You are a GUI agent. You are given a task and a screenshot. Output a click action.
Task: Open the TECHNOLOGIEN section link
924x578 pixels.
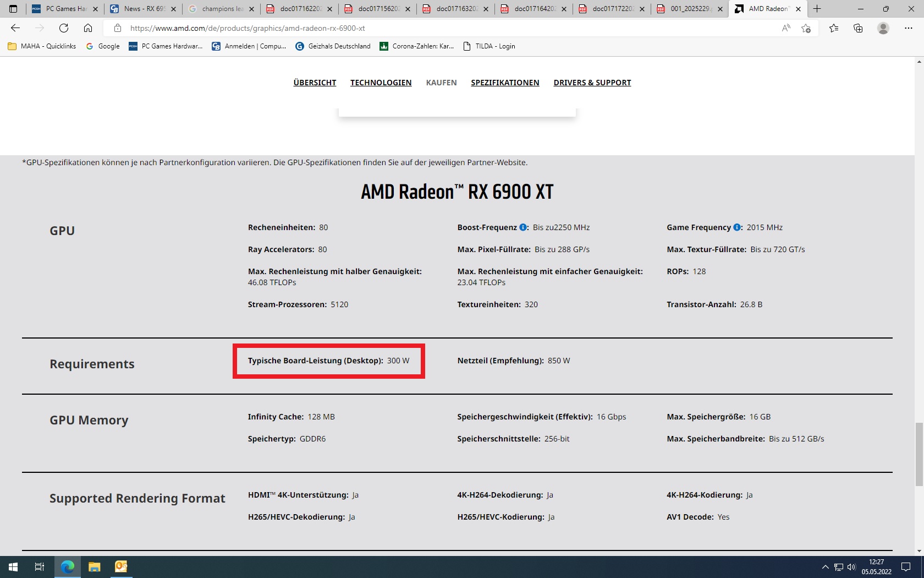pos(381,83)
